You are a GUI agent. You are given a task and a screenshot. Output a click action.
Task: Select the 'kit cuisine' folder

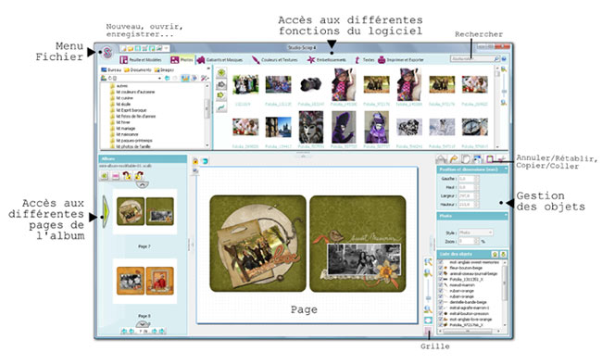121,98
